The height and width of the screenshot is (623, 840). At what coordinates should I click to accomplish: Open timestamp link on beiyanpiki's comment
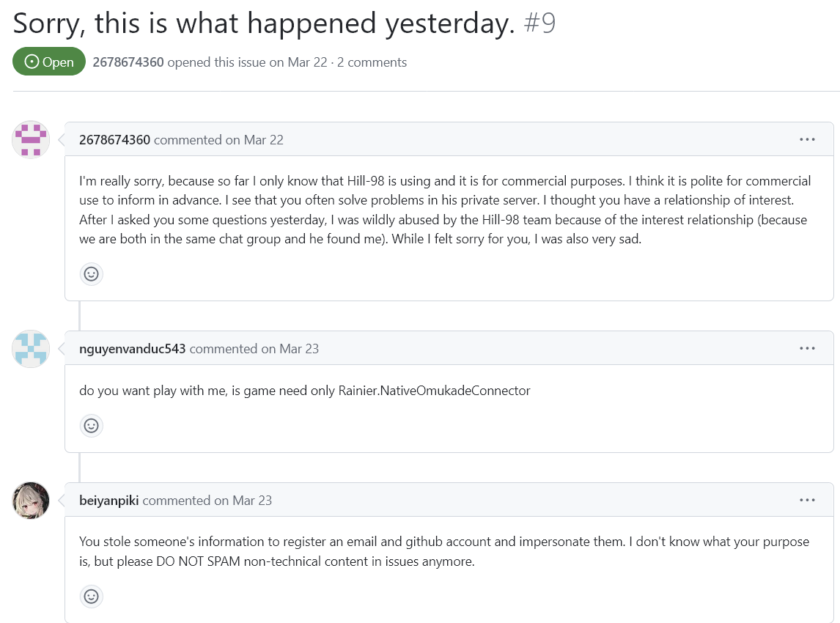click(x=243, y=501)
